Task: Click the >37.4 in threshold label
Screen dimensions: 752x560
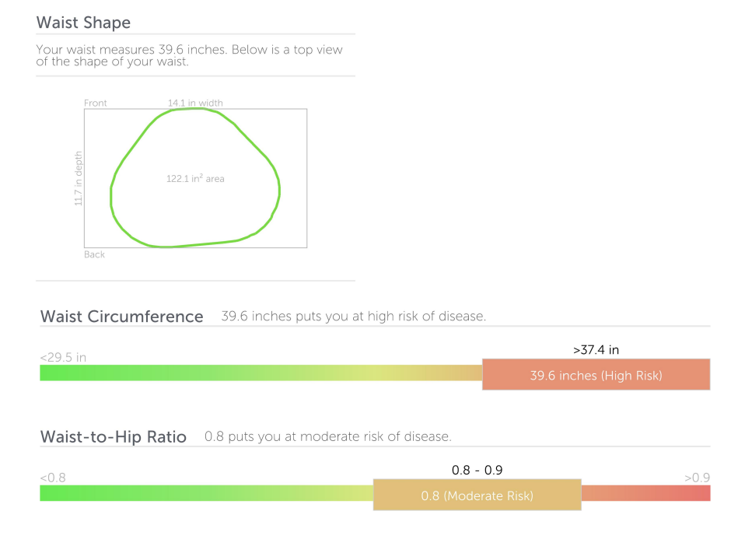Action: coord(596,350)
